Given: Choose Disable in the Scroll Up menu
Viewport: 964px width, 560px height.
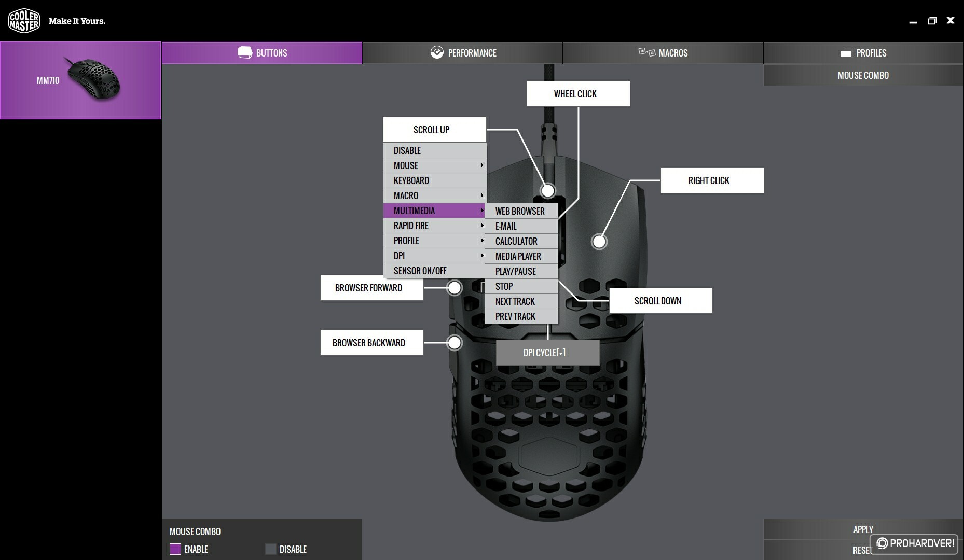Looking at the screenshot, I should (x=435, y=150).
